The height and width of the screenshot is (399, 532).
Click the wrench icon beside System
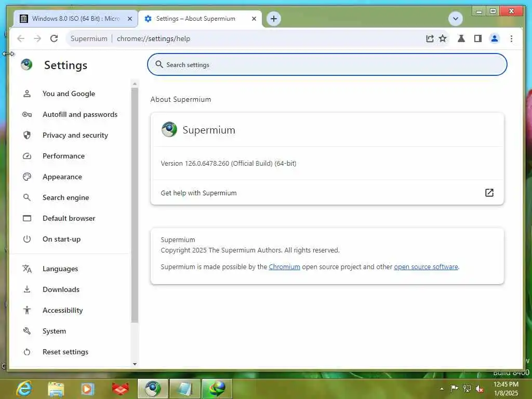[x=27, y=331]
